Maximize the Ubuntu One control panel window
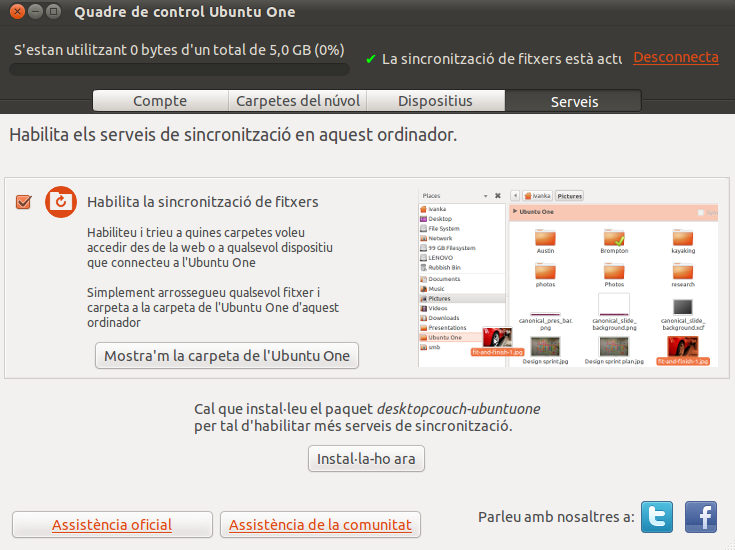Image resolution: width=735 pixels, height=550 pixels. click(54, 11)
